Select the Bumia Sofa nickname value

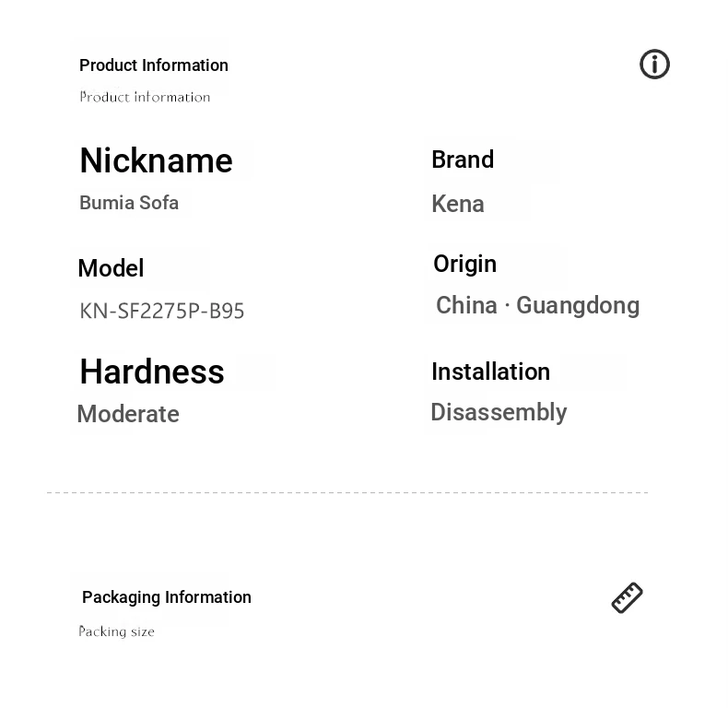point(129,203)
